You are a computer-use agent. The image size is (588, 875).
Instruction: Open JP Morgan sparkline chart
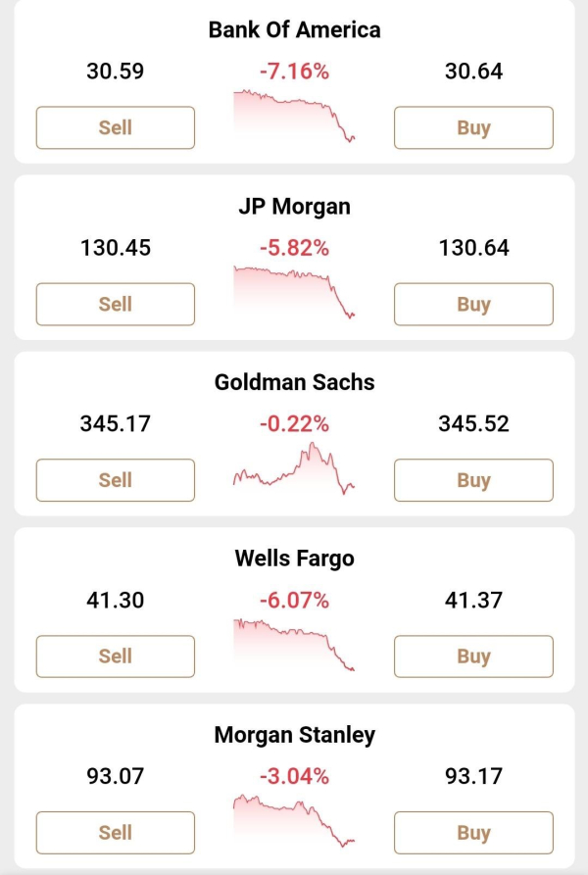(294, 292)
